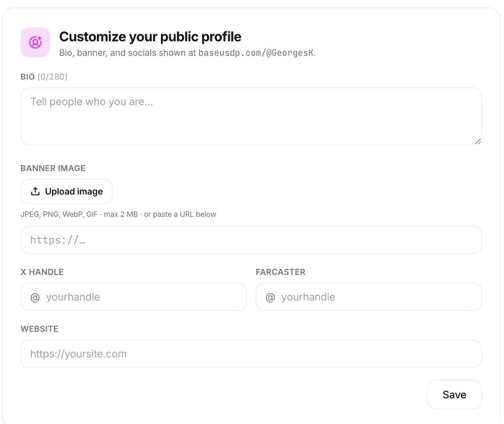
Task: Click the @ symbol in Farcaster field
Action: pos(270,297)
